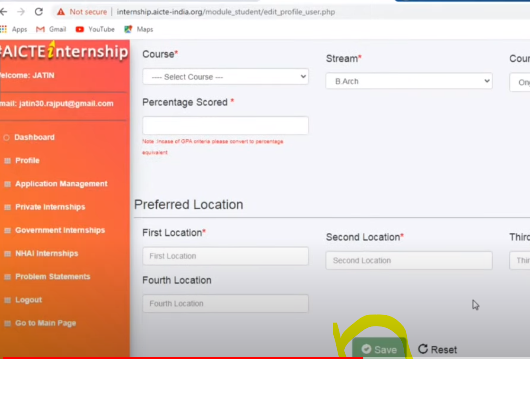530x406 pixels.
Task: Focus the Percentage Scored input field
Action: coord(225,125)
